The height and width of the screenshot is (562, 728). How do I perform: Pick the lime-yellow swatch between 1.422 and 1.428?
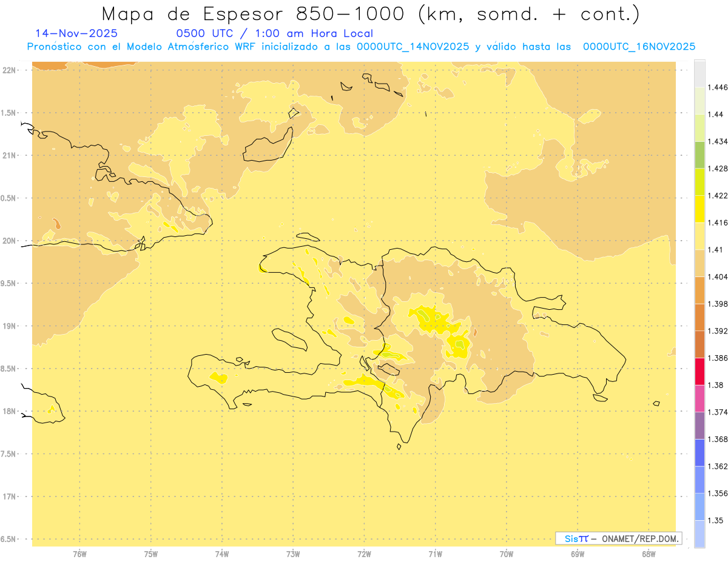click(x=699, y=181)
